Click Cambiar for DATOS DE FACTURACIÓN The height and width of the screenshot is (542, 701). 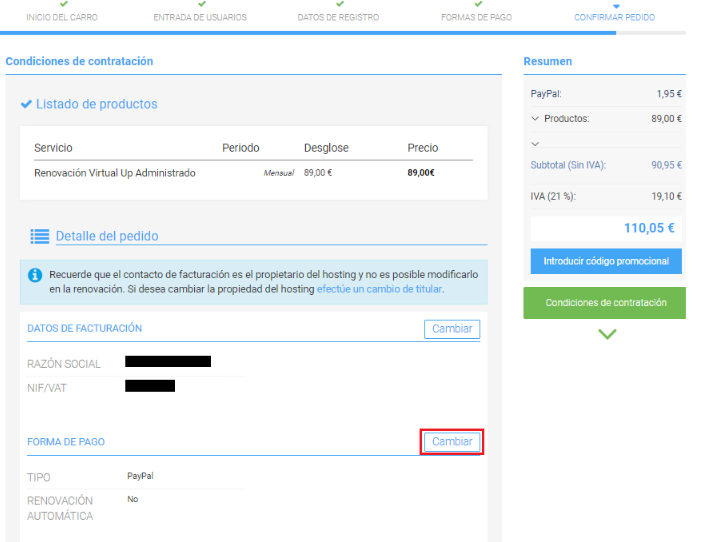[x=452, y=329]
